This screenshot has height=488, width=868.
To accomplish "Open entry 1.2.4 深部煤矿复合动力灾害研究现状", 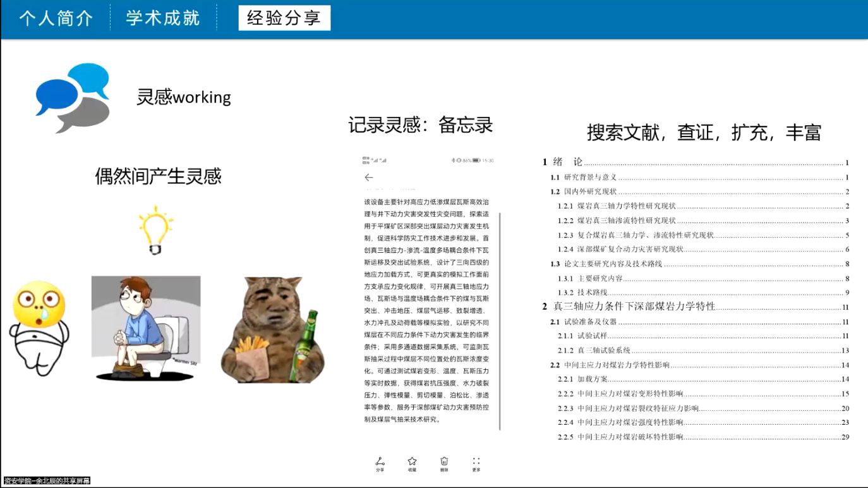I will [704, 249].
